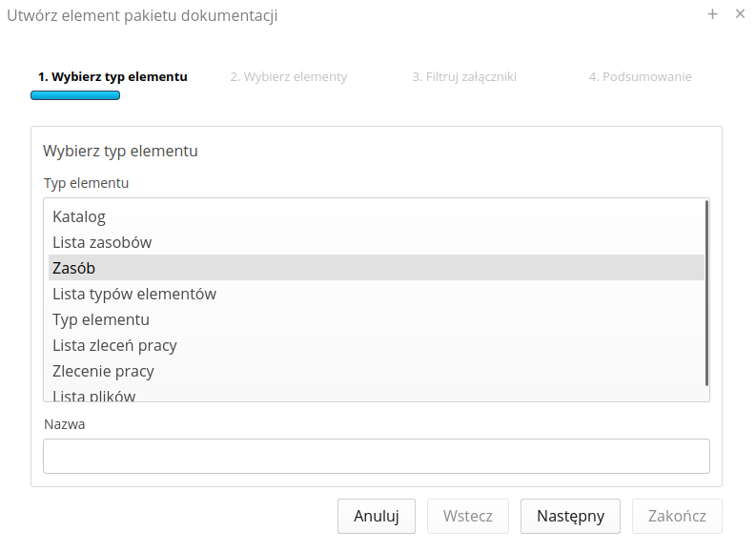Click the plus icon in dialog header
The width and height of the screenshot is (756, 552).
712,14
